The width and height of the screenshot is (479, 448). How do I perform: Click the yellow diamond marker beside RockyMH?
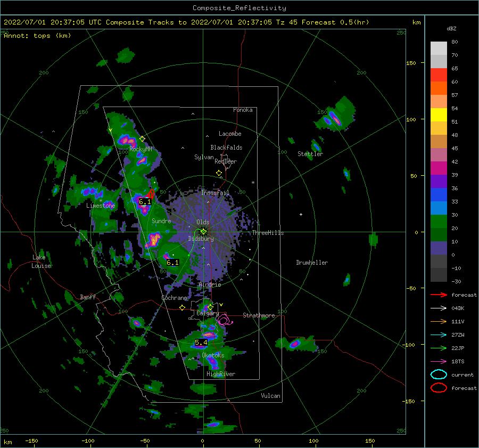142,139
